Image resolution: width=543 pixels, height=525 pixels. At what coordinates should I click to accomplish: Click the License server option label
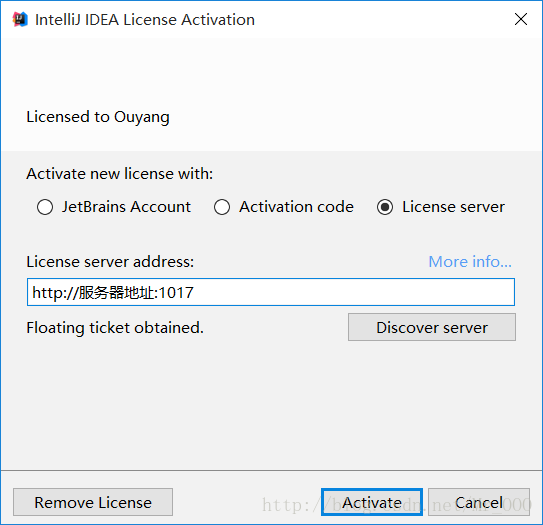pyautogui.click(x=453, y=207)
